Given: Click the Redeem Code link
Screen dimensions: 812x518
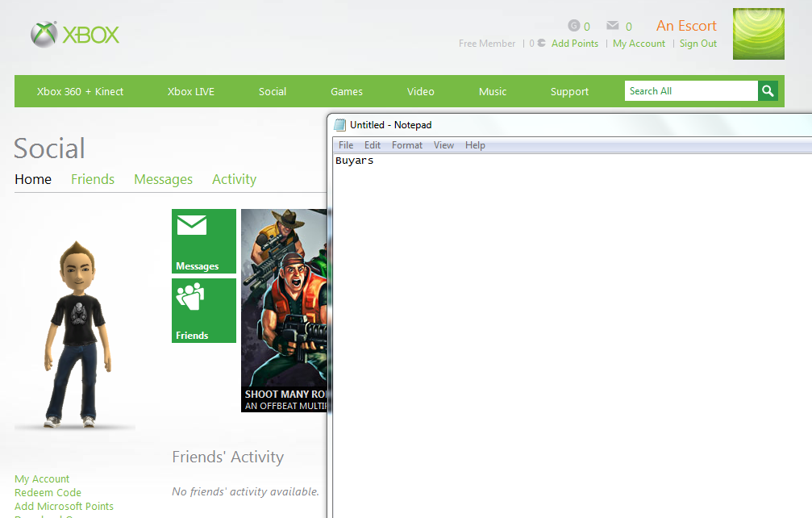Looking at the screenshot, I should click(x=48, y=493).
